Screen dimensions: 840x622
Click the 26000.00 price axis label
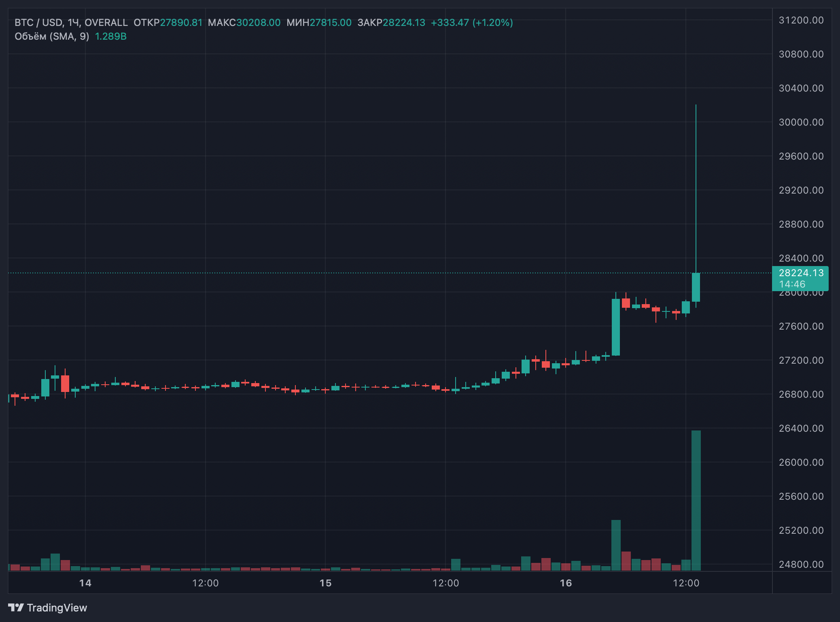[x=801, y=462]
